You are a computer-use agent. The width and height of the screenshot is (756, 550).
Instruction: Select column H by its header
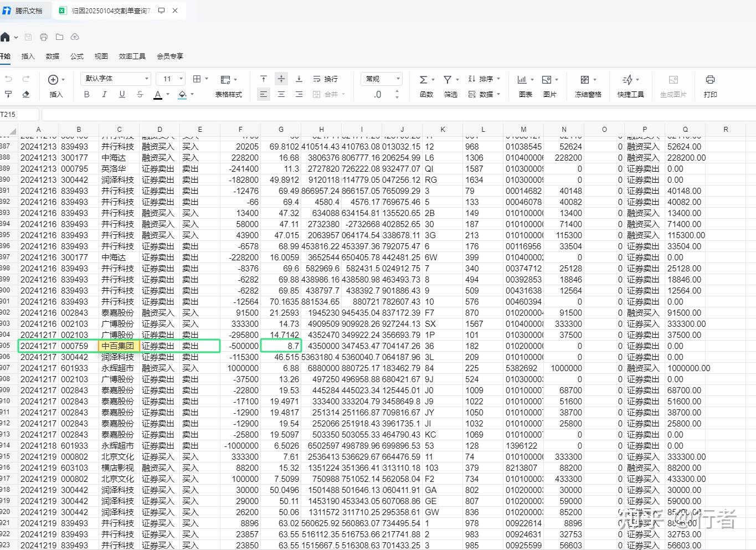tap(321, 129)
